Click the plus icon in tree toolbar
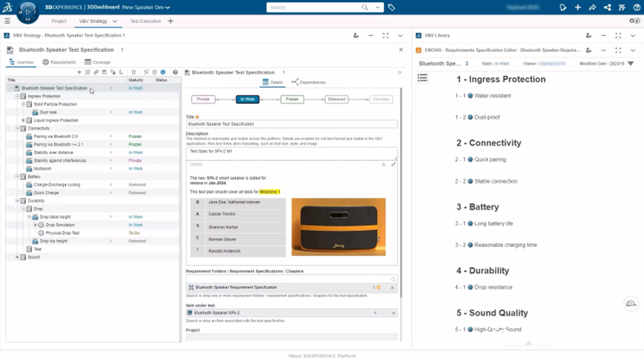This screenshot has width=644, height=361. click(80, 73)
